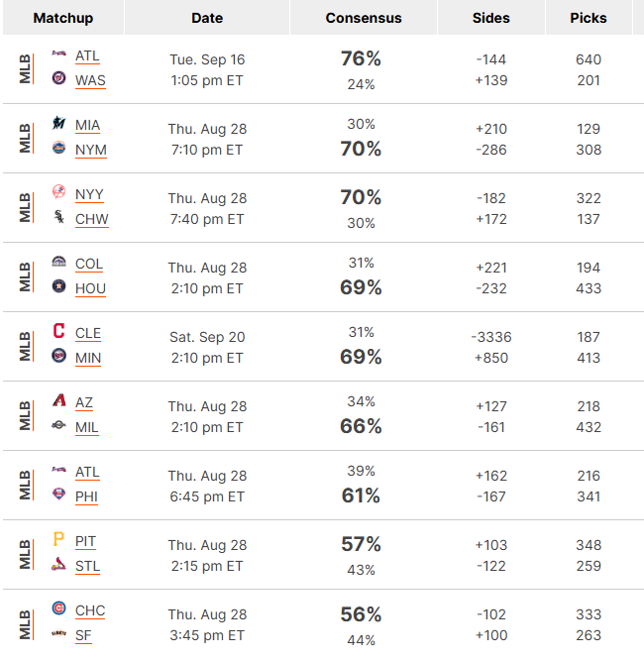Click the Cleveland red C logo

pos(59,331)
